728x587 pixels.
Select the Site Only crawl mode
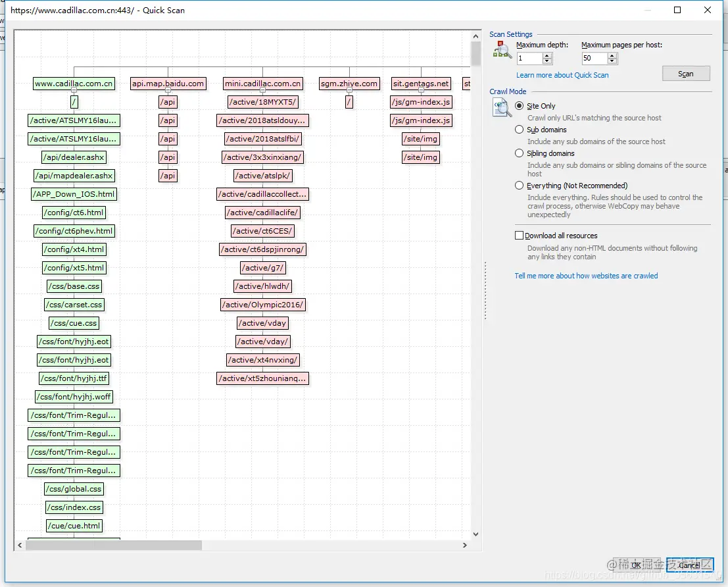519,105
